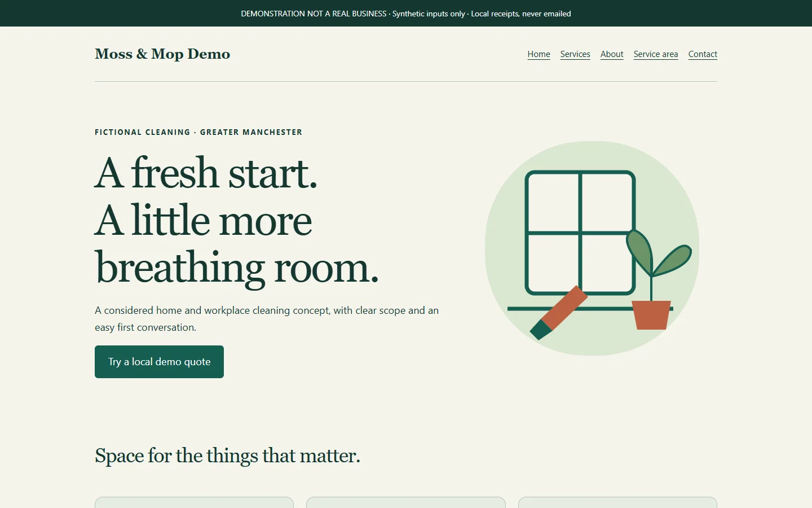Click the window and plant illustration

pyautogui.click(x=592, y=248)
